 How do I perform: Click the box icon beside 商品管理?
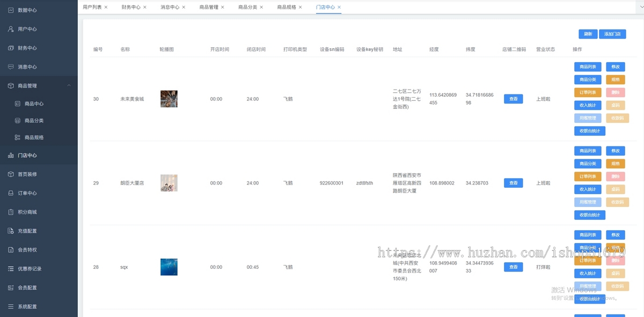pyautogui.click(x=11, y=86)
